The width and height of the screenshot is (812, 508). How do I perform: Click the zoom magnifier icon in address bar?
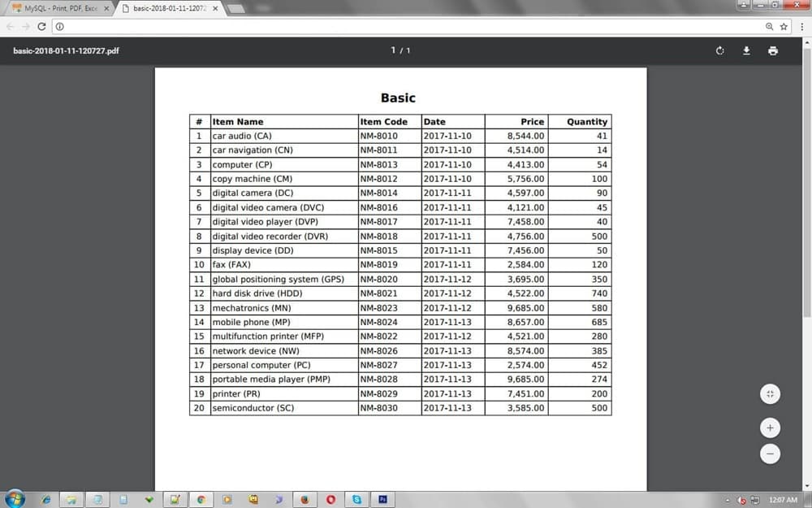click(769, 26)
